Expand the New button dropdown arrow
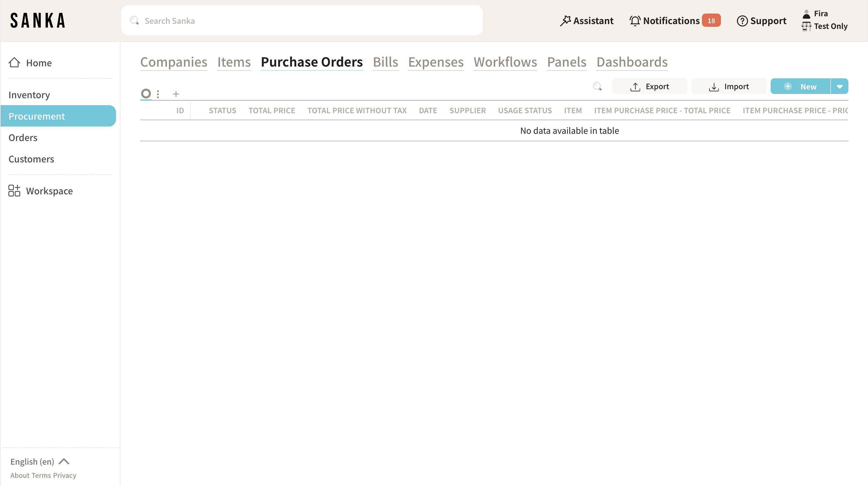 (839, 86)
